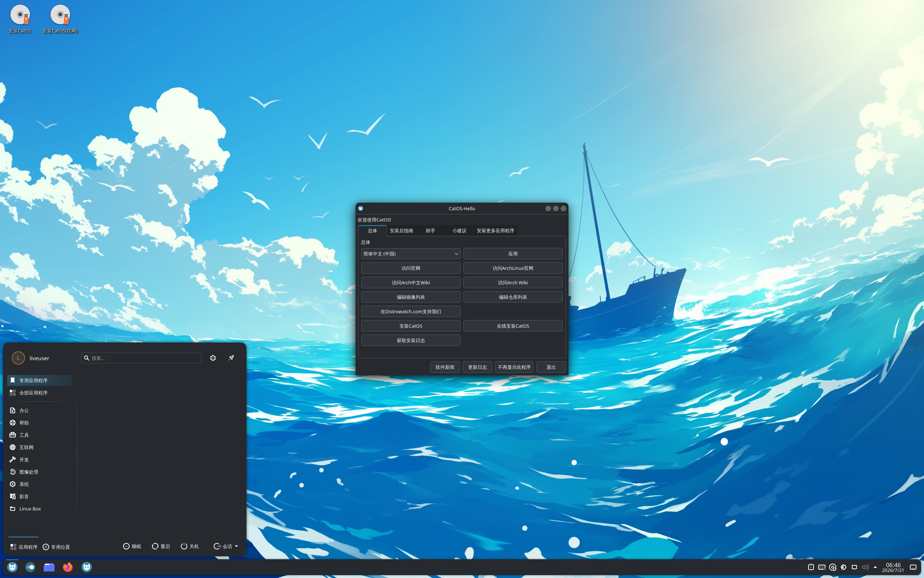This screenshot has width=924, height=578.
Task: Click the 编辑镜像列表 button
Action: point(410,297)
